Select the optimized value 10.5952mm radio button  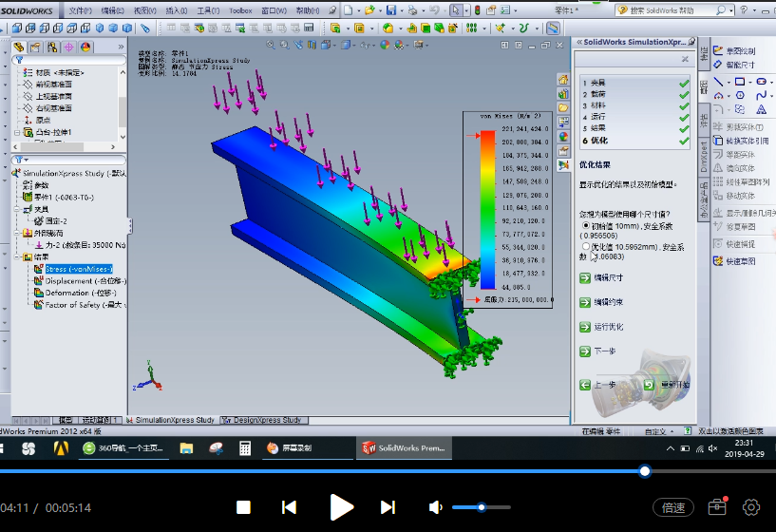point(586,246)
